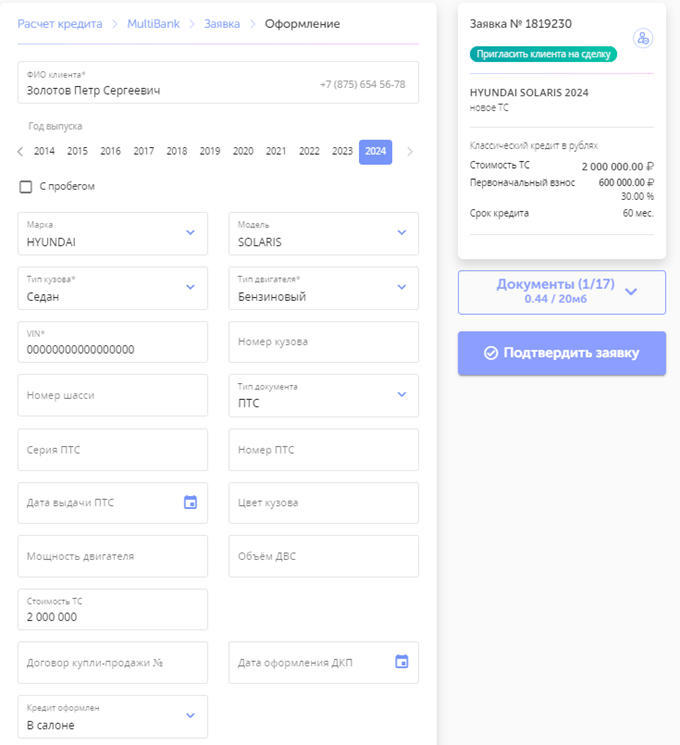Open Кредит оформлен dropdown
This screenshot has height=745, width=680.
click(190, 716)
